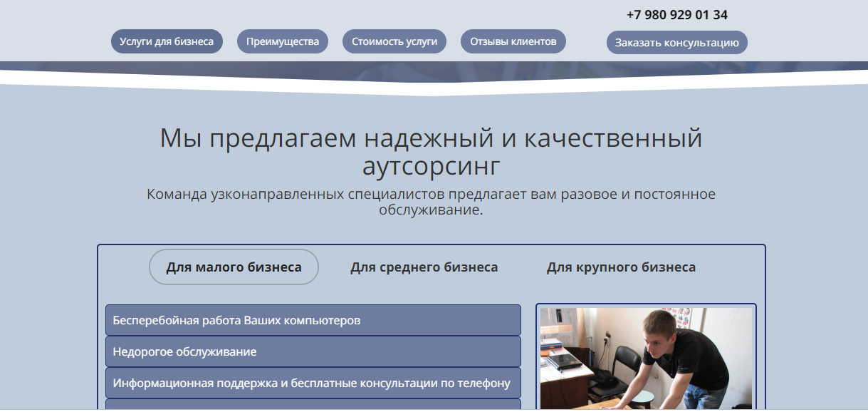Go to the Преимущества section
Screen dimensions: 868x412
pyautogui.click(x=283, y=41)
